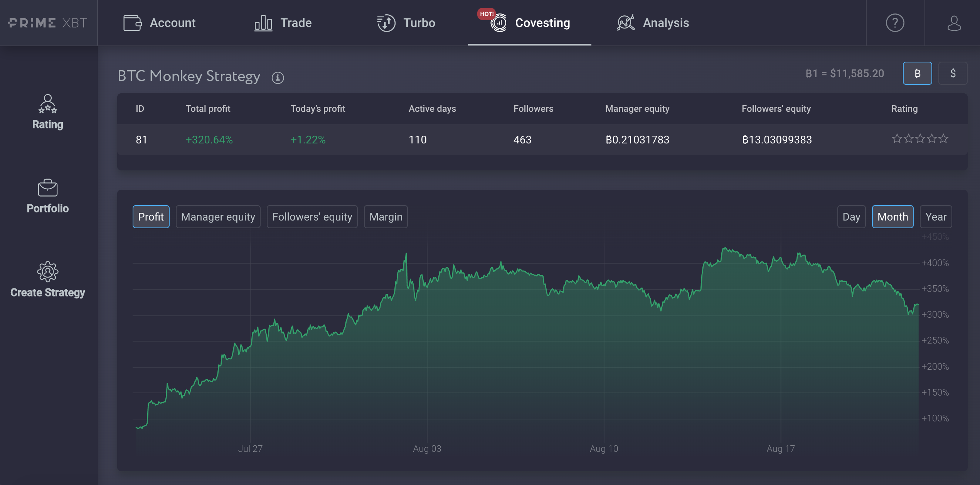Open the Turbo tab
The width and height of the screenshot is (980, 485).
[406, 23]
